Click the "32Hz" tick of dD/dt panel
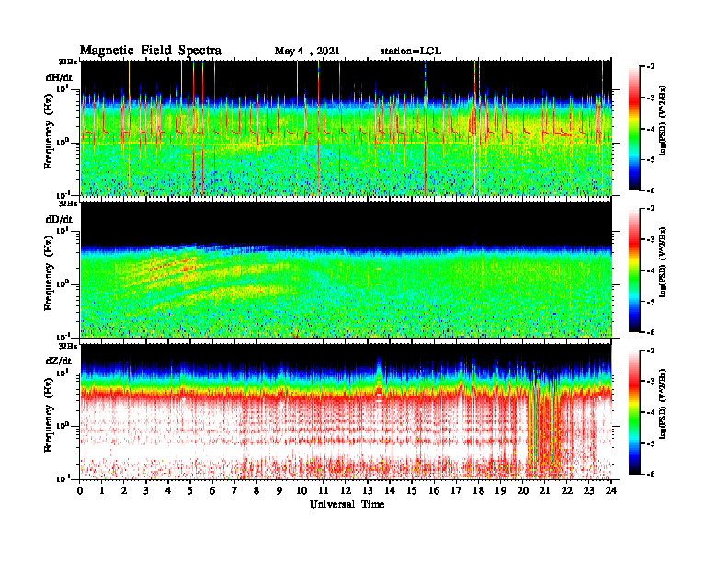This screenshot has width=728, height=563. click(x=68, y=203)
